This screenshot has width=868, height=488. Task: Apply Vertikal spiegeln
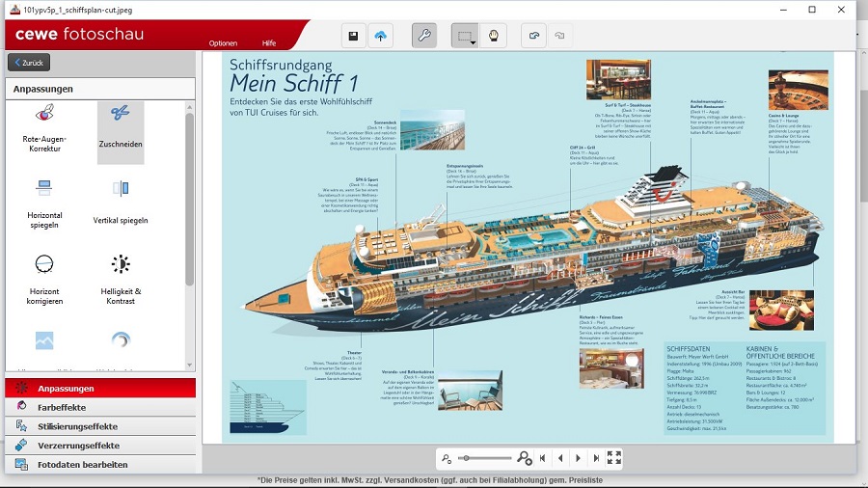tap(121, 203)
